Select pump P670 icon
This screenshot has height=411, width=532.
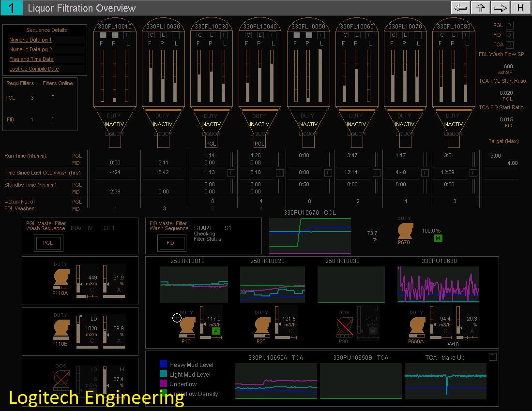pyautogui.click(x=406, y=231)
